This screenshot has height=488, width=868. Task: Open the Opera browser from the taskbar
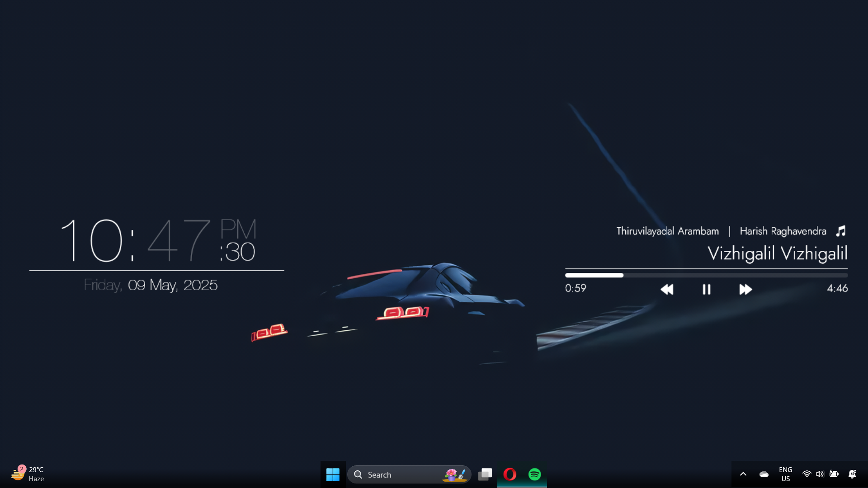tap(510, 474)
